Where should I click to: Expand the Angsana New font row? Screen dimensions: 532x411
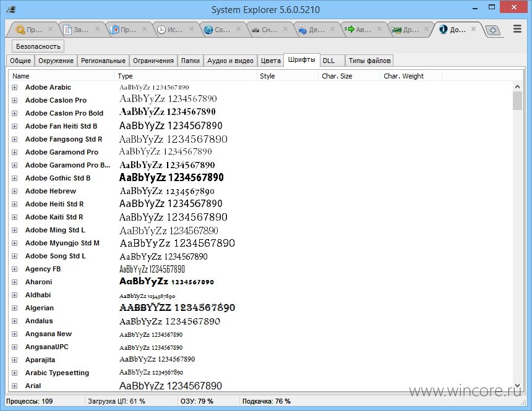tap(15, 334)
